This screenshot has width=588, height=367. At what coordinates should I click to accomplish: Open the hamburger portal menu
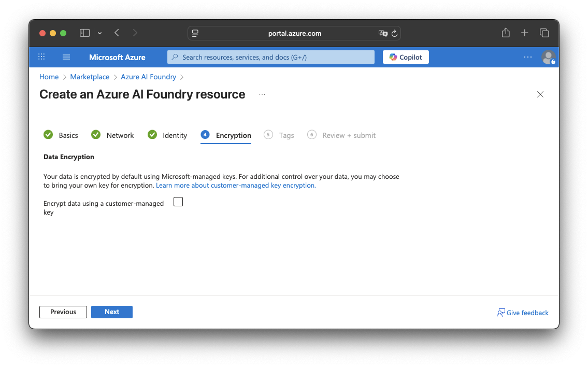66,57
